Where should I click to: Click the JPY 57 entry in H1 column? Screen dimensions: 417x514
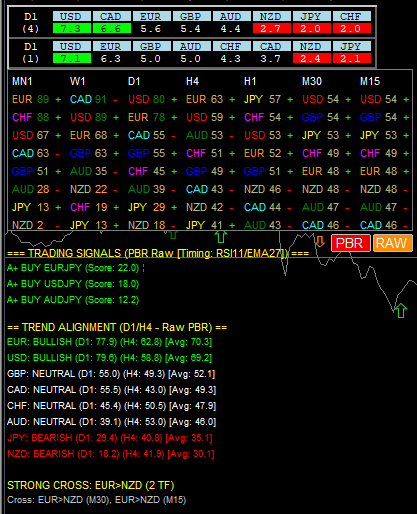tap(262, 99)
